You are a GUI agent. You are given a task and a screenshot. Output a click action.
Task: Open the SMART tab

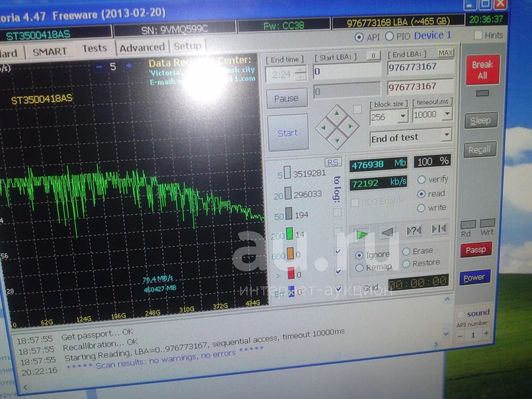point(50,51)
